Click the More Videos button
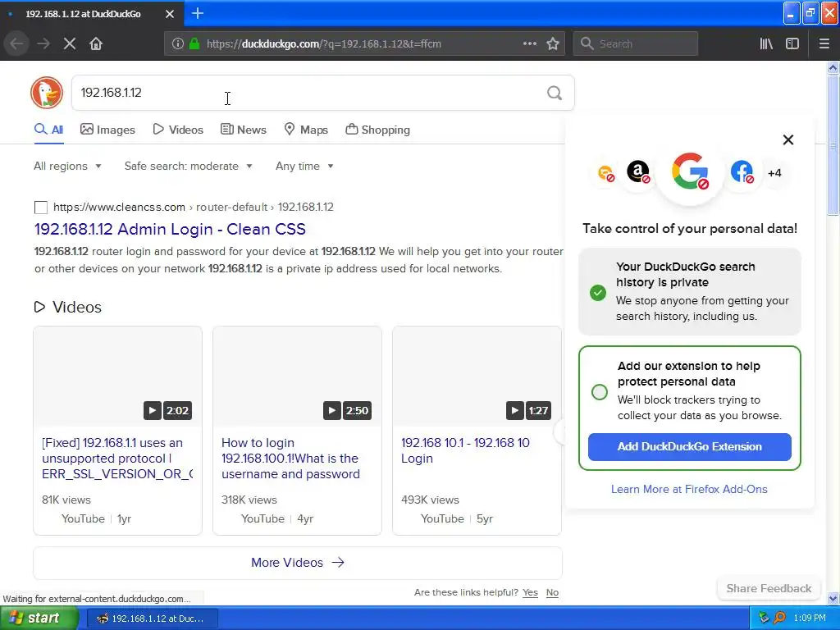Screen dimensions: 840x630 coord(298,563)
